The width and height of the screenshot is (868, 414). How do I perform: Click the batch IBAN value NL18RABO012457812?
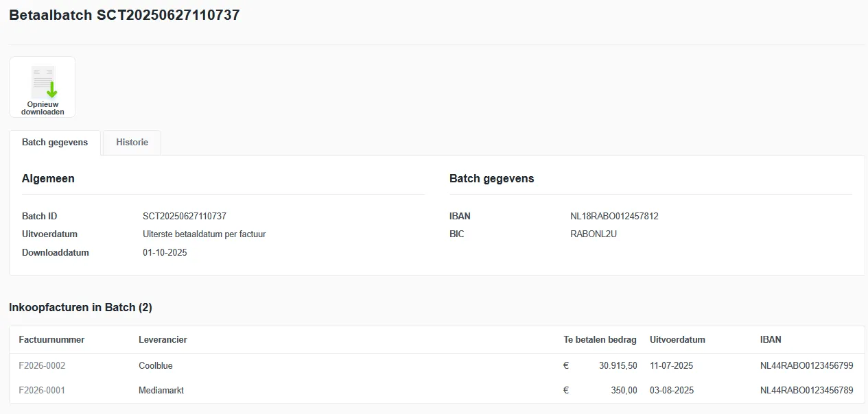coord(614,217)
